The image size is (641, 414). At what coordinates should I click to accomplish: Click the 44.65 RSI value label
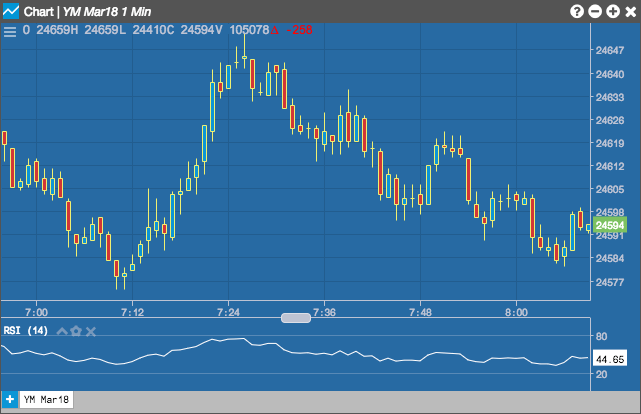click(x=610, y=358)
